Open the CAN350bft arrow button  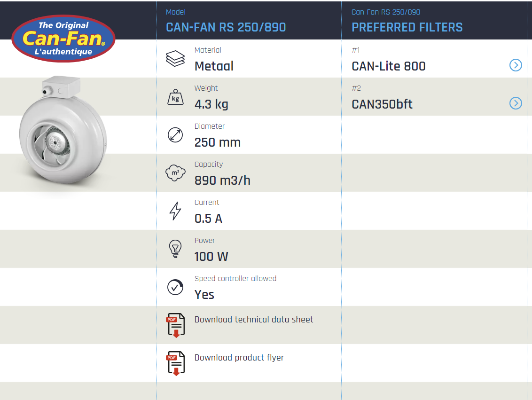click(516, 103)
